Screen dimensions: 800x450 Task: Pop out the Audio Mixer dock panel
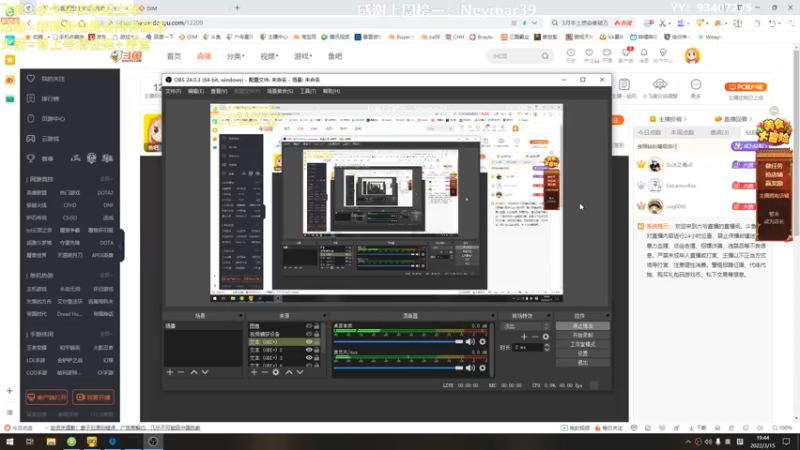pos(492,316)
